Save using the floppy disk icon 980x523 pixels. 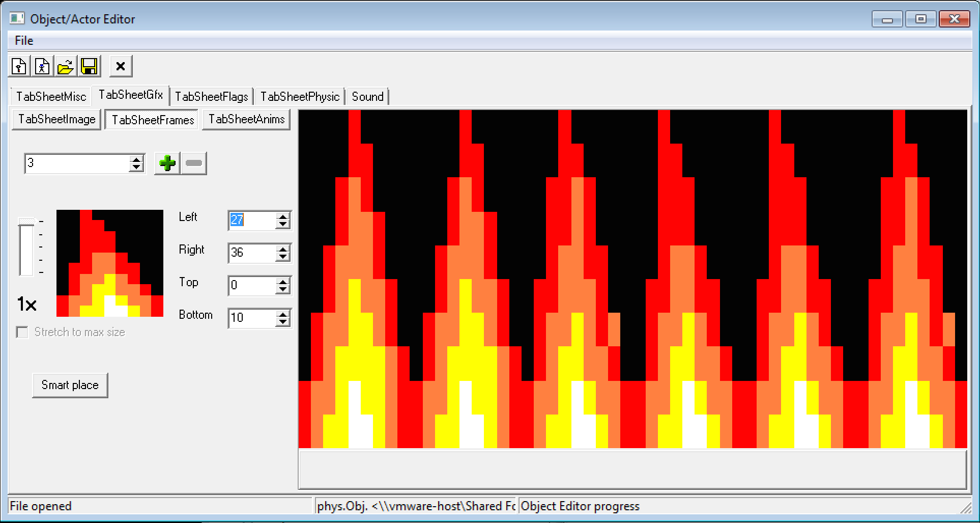(89, 66)
